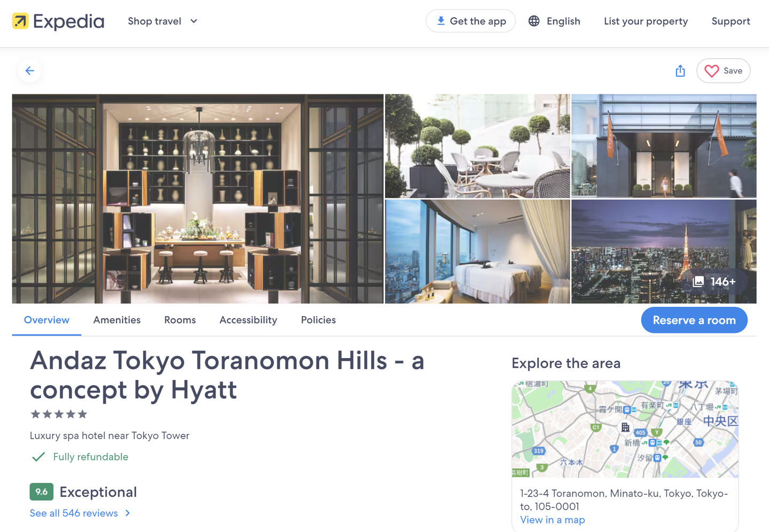Switch to the Rooms tab
The image size is (769, 532).
(180, 320)
